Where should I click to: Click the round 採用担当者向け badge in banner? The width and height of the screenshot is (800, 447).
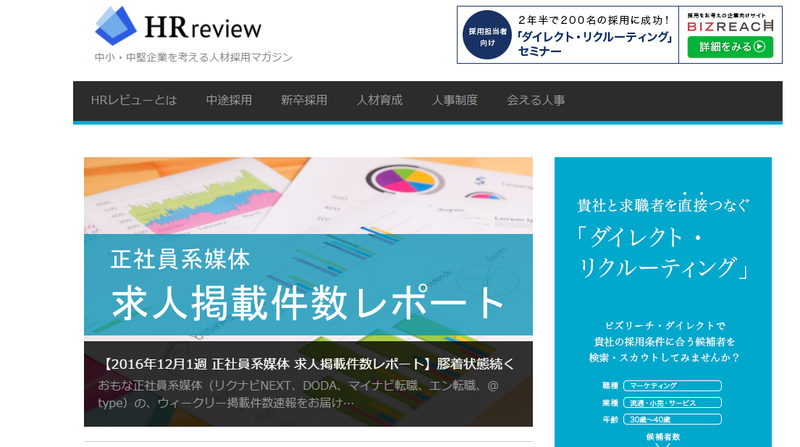[x=487, y=36]
